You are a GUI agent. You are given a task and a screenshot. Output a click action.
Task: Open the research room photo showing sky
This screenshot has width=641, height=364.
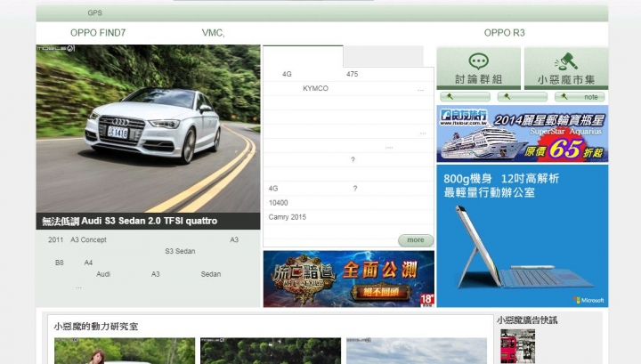[x=417, y=351]
